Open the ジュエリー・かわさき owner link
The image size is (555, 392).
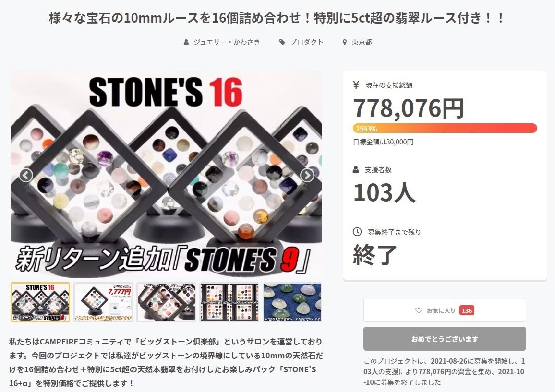(227, 42)
